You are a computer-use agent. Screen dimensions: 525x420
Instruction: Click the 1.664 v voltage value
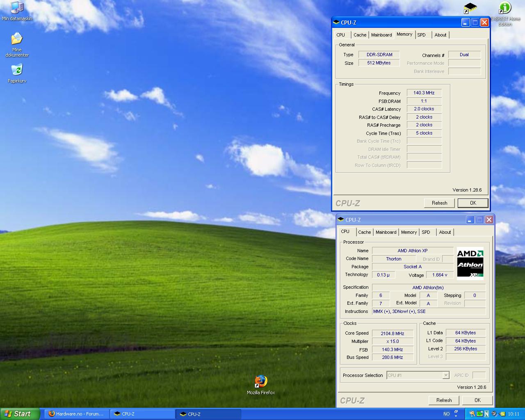pos(440,275)
